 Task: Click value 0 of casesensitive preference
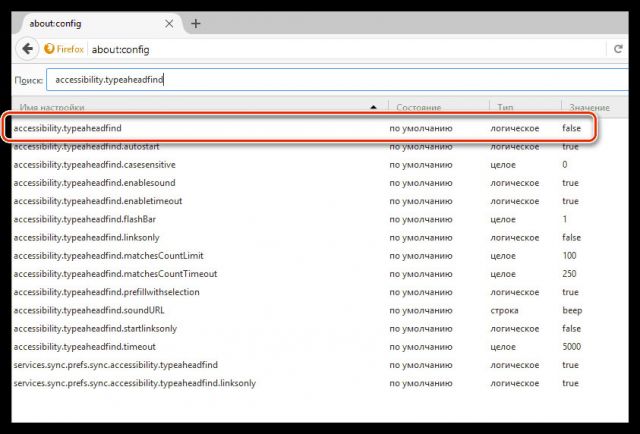pyautogui.click(x=564, y=165)
